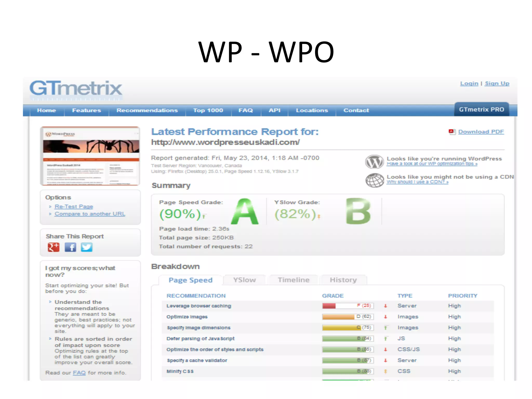Click red down arrow for Optimize images
The width and height of the screenshot is (532, 399).
click(x=385, y=317)
